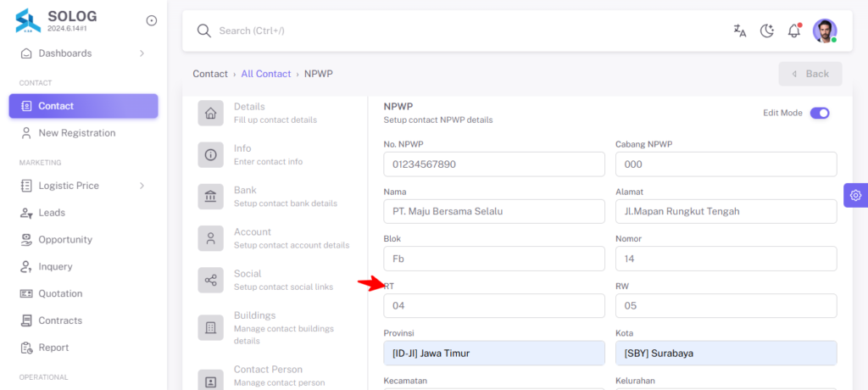The height and width of the screenshot is (390, 868).
Task: Click the language translate icon
Action: 739,31
